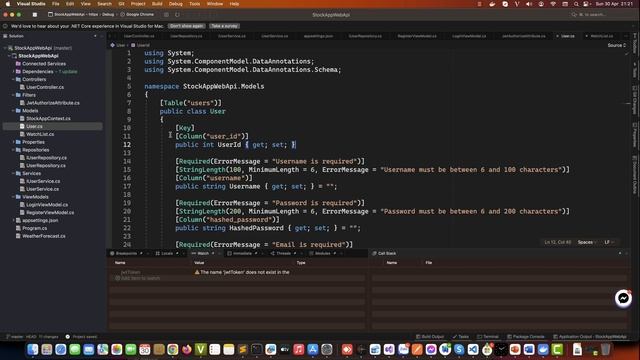Viewport: 640px width, 360px height.
Task: Open the Git menu
Action: click(x=121, y=4)
